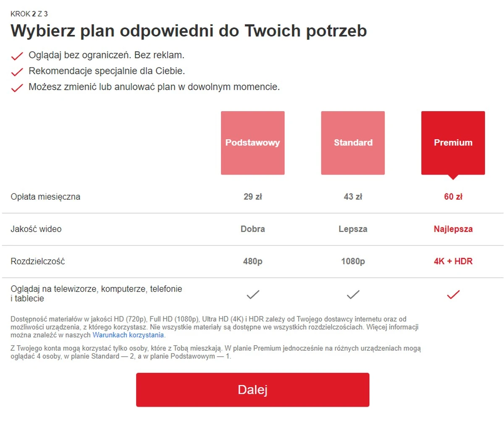The width and height of the screenshot is (504, 430).
Task: Click the Lepsza video quality label
Action: (x=353, y=229)
